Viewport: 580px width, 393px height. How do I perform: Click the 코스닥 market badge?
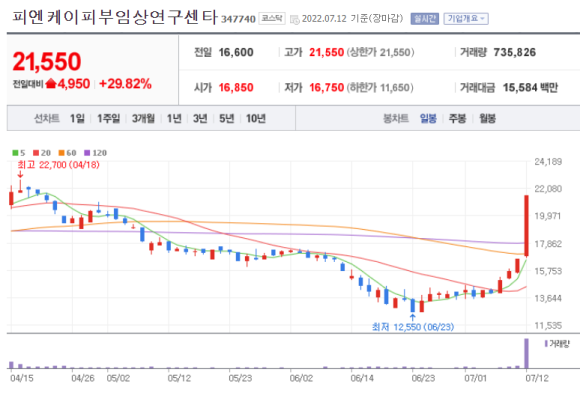click(x=272, y=19)
